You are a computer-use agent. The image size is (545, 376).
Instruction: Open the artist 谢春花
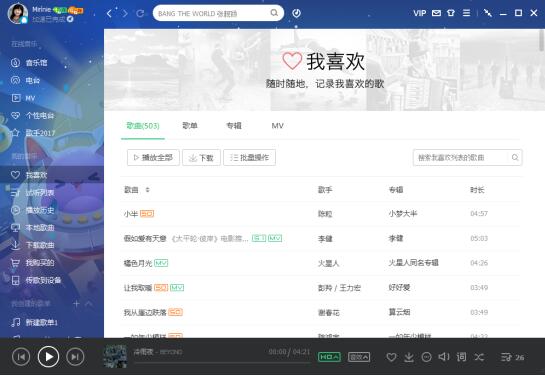click(x=328, y=313)
